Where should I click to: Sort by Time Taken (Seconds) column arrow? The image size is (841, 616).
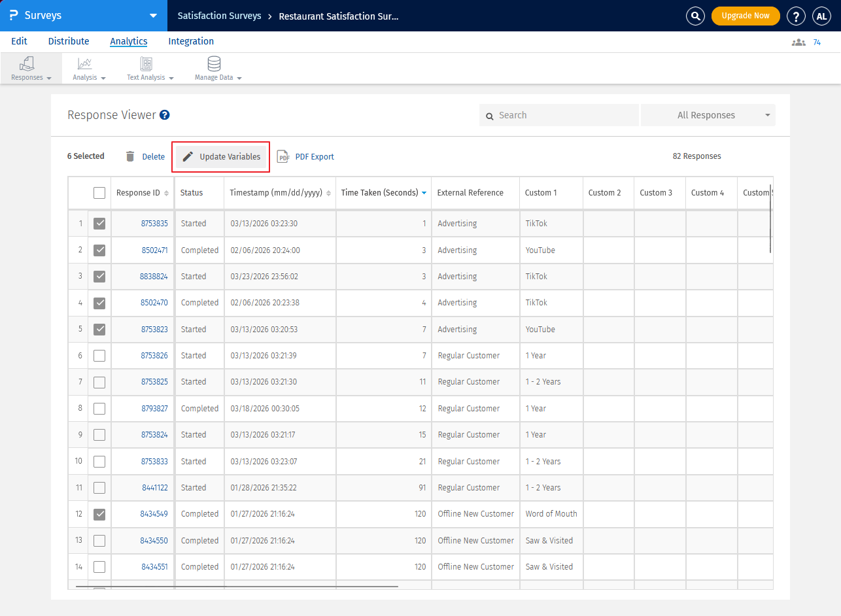[x=424, y=193]
